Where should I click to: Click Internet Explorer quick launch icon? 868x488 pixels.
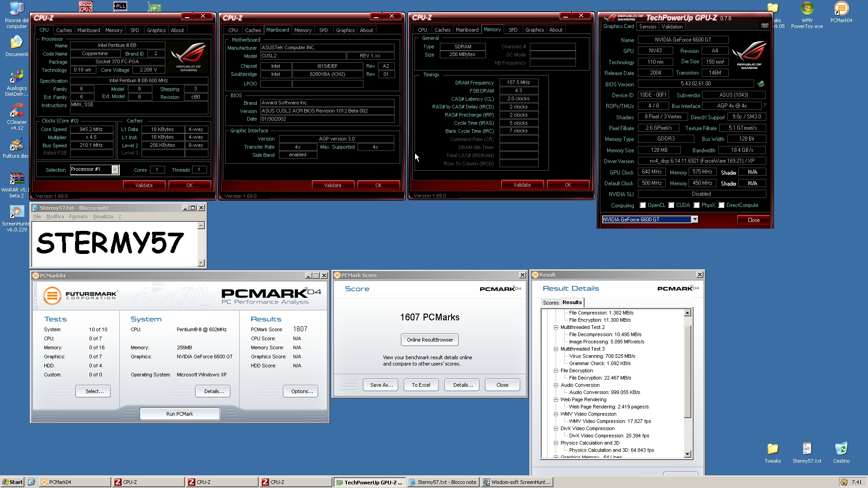tap(31, 482)
